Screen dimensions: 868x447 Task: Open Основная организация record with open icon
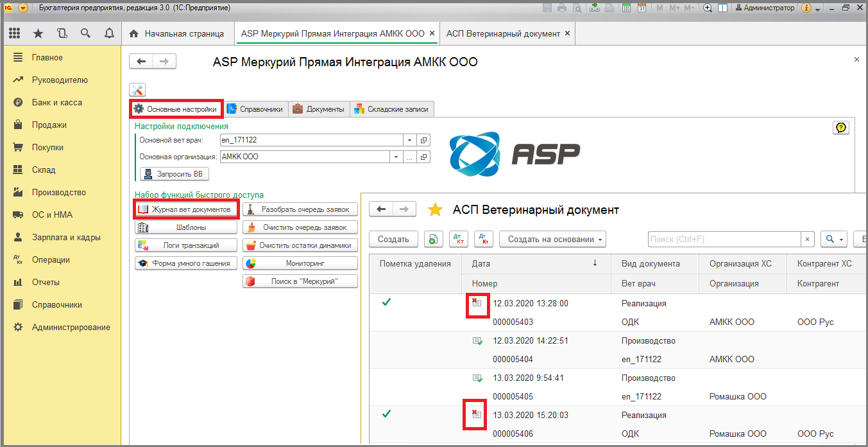[x=424, y=157]
